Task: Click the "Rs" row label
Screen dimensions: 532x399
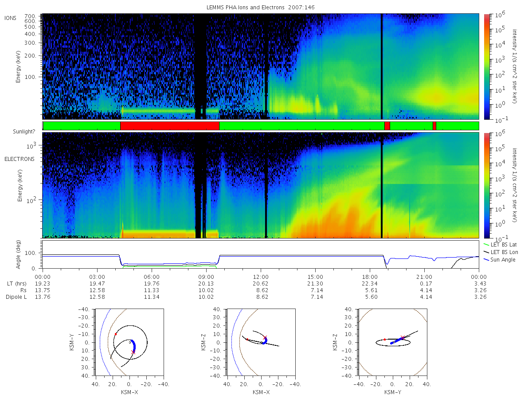Action: coord(23,290)
